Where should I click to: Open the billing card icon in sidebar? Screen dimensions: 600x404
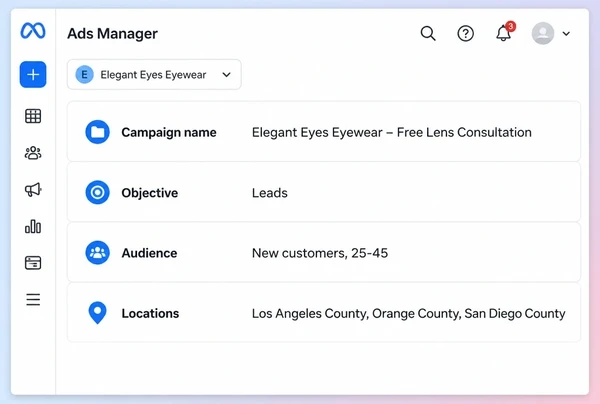[33, 263]
